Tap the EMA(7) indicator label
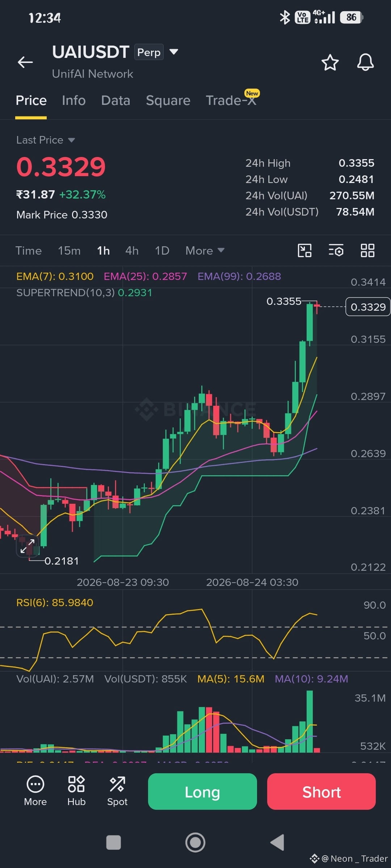Viewport: 391px width, 868px height. coord(55,276)
